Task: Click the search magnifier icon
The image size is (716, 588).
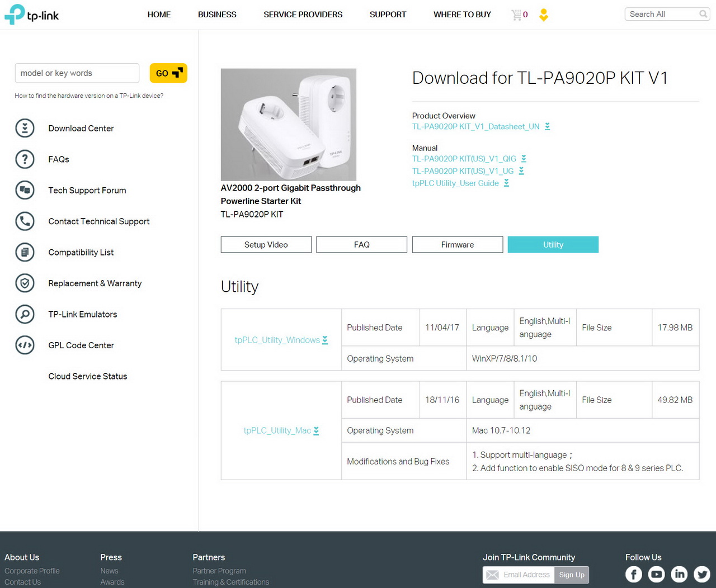Action: (x=703, y=14)
